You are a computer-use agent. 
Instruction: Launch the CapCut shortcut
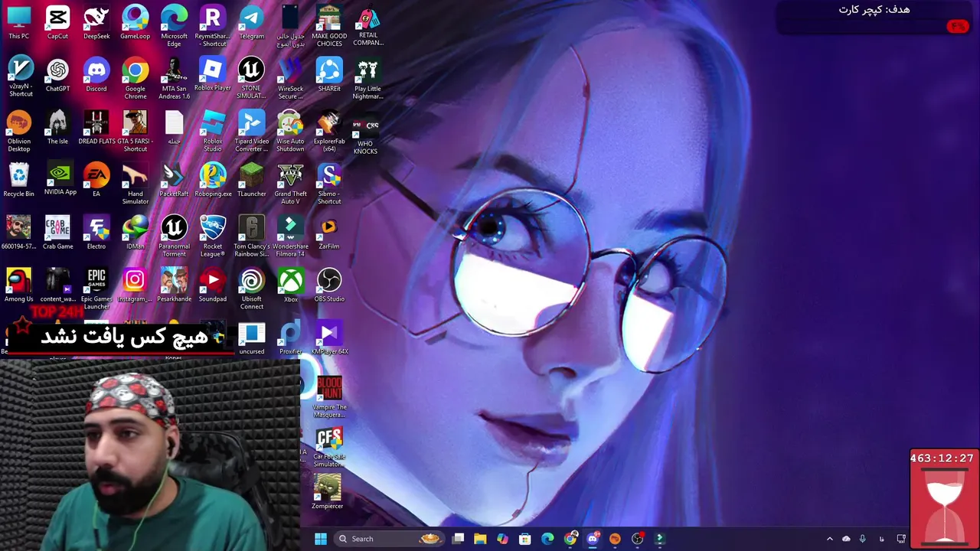(57, 23)
